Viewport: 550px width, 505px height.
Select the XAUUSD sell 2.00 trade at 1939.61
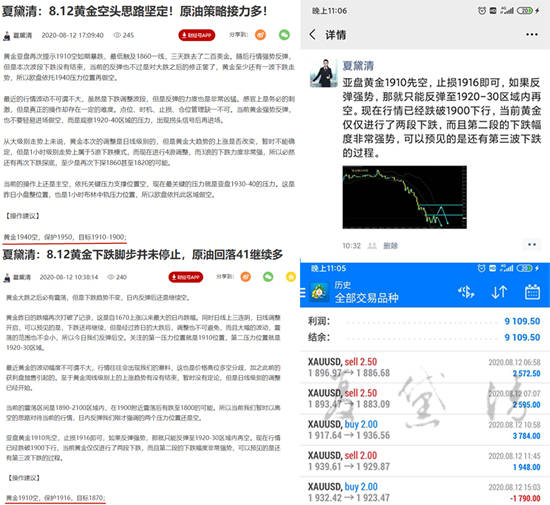point(425,461)
